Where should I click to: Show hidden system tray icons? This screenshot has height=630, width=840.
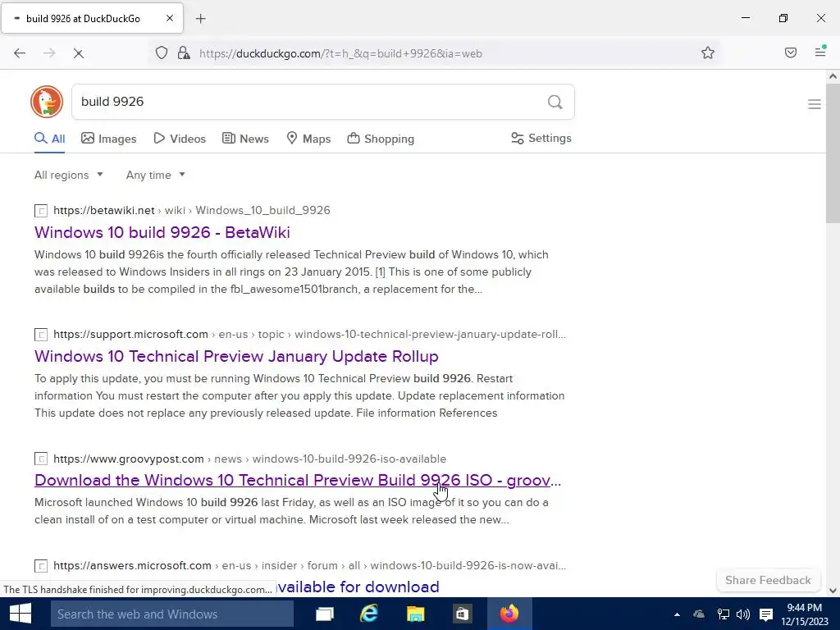tap(677, 614)
